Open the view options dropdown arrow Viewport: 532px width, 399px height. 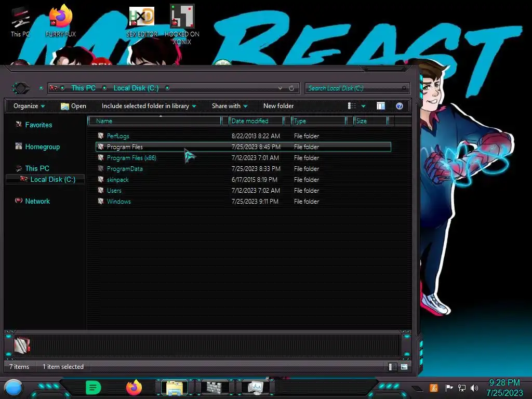(363, 106)
